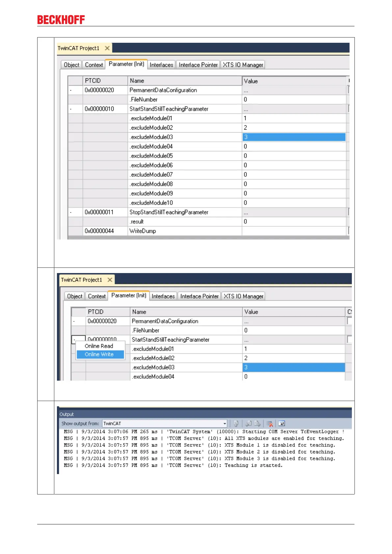Switch to Object tab in top window
The width and height of the screenshot is (392, 554).
71,65
